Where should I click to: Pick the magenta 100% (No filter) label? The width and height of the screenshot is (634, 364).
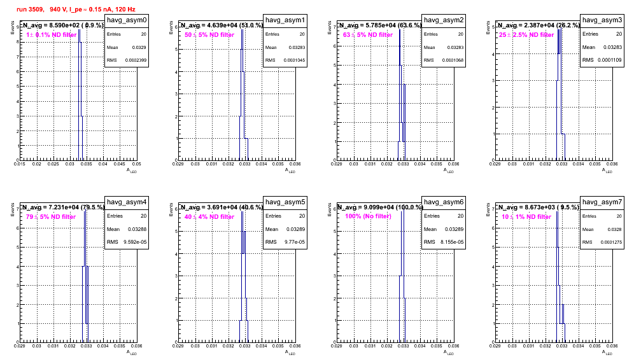[x=369, y=216]
